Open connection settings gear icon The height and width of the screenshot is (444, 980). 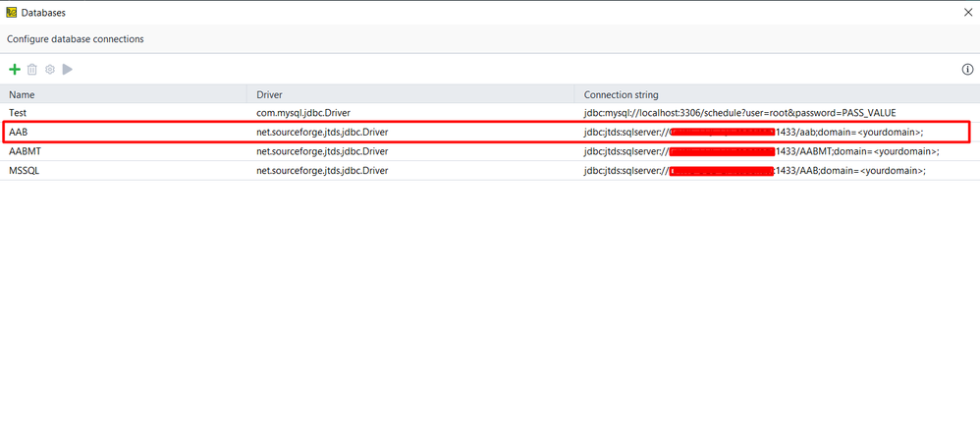click(50, 70)
